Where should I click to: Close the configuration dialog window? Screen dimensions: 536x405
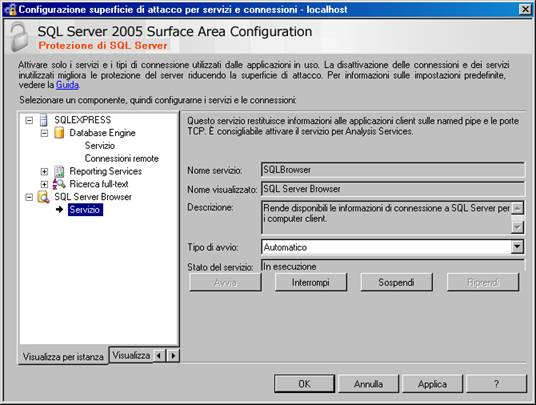point(525,10)
